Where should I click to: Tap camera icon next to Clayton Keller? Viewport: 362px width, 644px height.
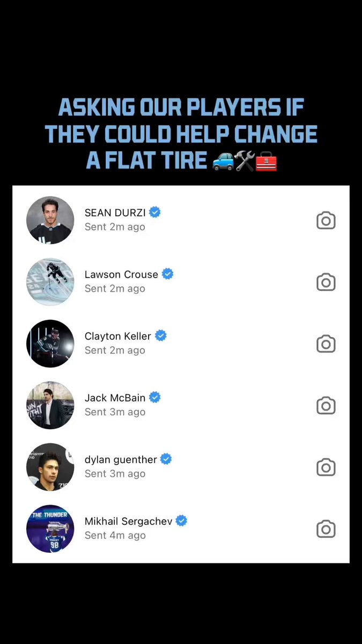pos(326,344)
